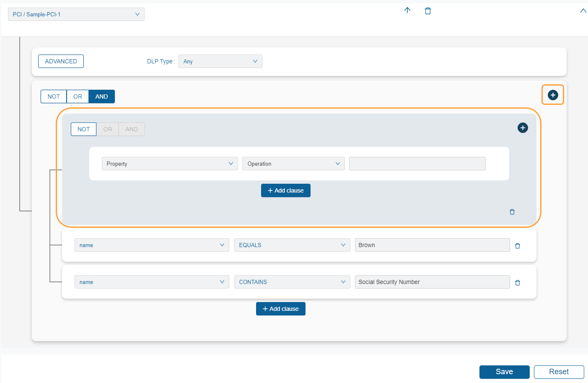Click the value field containing 'Brown'
Image resolution: width=588 pixels, height=383 pixels.
432,245
